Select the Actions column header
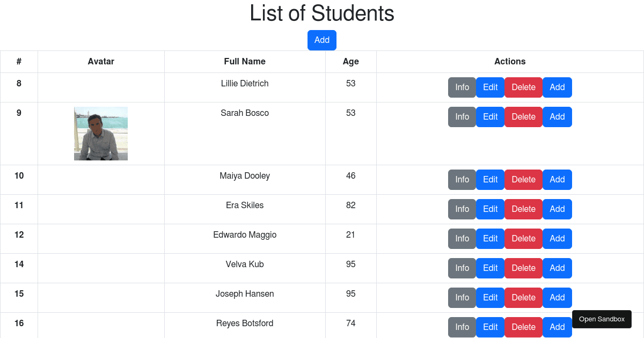Viewport: 644px width, 338px height. [x=510, y=61]
